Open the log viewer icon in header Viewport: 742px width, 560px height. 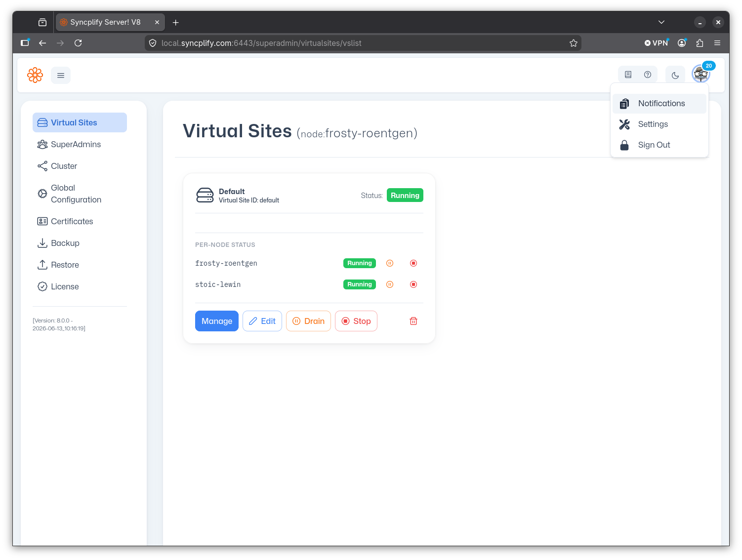tap(628, 75)
